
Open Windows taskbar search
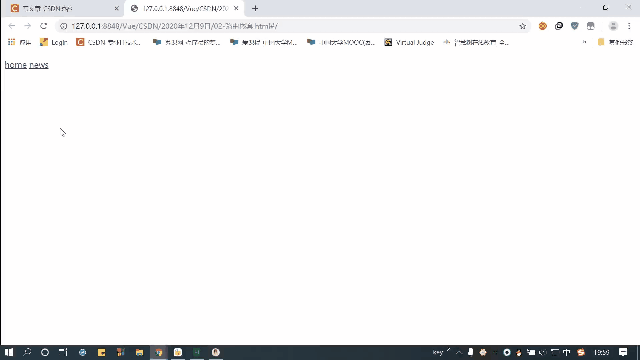pos(27,352)
